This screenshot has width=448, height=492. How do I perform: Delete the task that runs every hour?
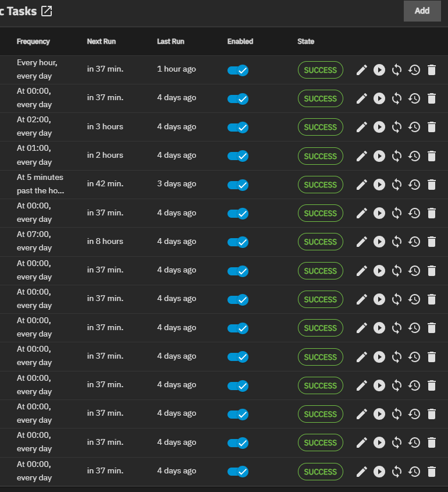coord(432,70)
